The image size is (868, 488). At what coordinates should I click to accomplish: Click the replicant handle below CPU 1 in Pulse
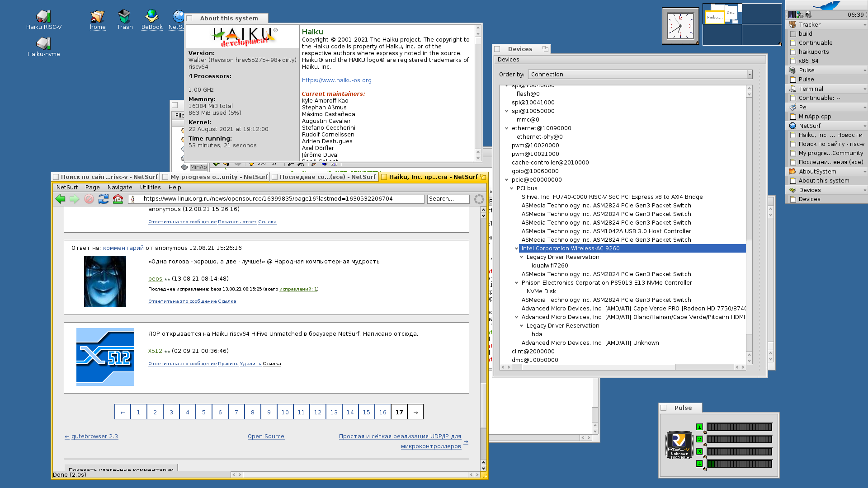pos(705,432)
